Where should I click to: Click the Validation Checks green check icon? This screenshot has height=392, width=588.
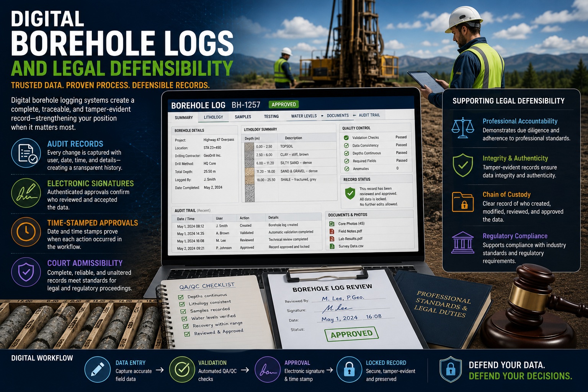click(346, 137)
